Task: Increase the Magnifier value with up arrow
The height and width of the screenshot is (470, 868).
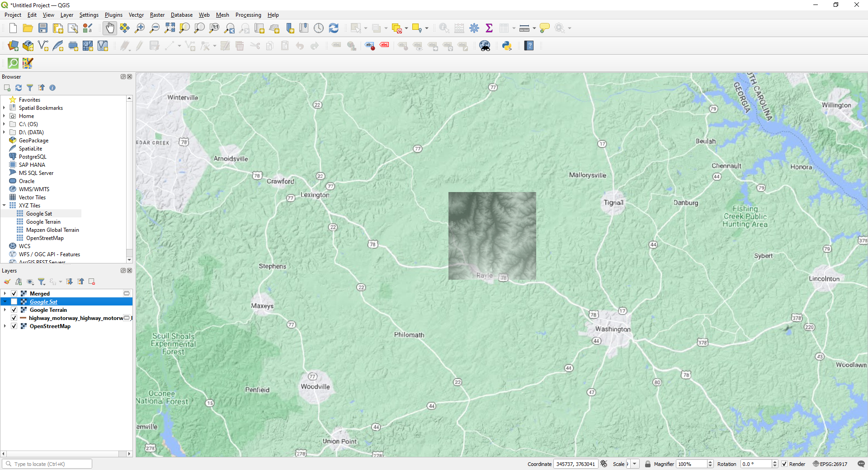Action: [710, 462]
